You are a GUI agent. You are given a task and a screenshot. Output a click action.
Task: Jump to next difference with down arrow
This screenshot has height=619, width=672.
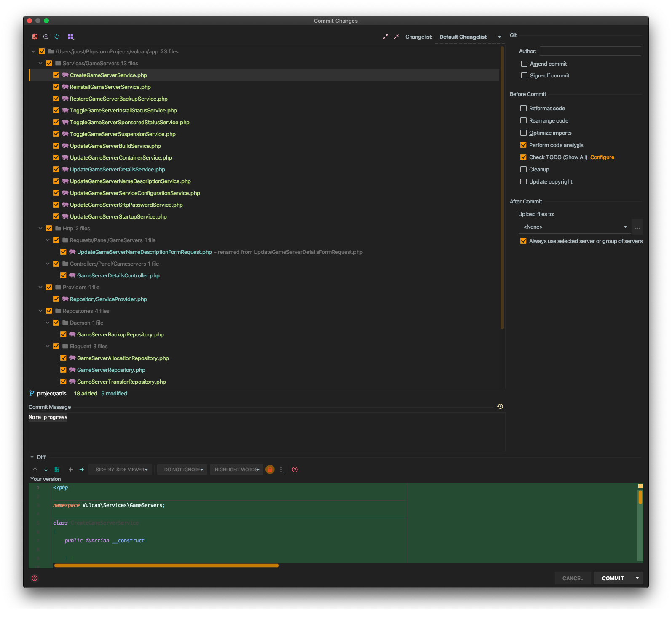pos(46,470)
